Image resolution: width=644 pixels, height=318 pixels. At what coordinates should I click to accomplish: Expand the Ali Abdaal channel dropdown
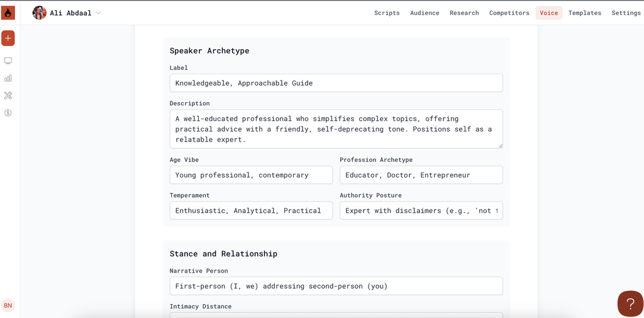click(98, 13)
